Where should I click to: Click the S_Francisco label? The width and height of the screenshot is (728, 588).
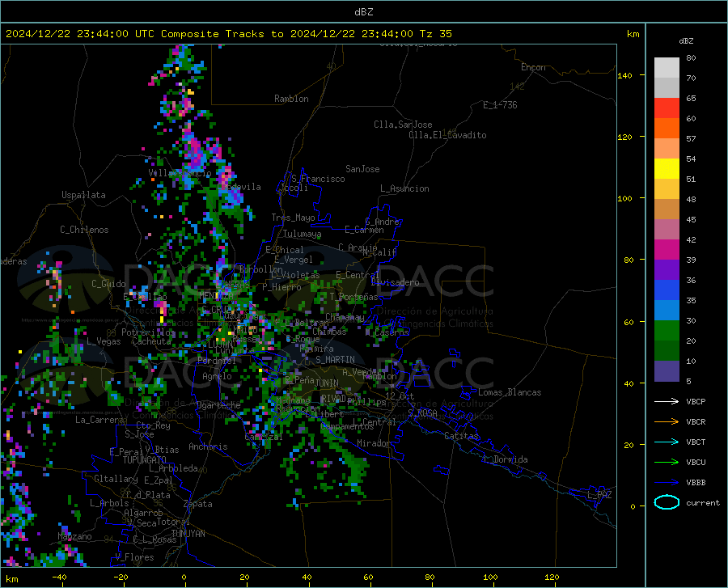[x=318, y=179]
